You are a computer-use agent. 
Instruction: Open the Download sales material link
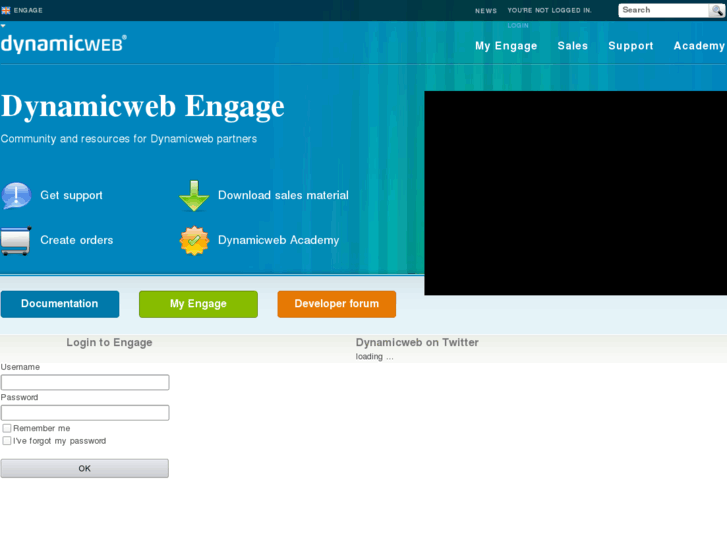283,195
